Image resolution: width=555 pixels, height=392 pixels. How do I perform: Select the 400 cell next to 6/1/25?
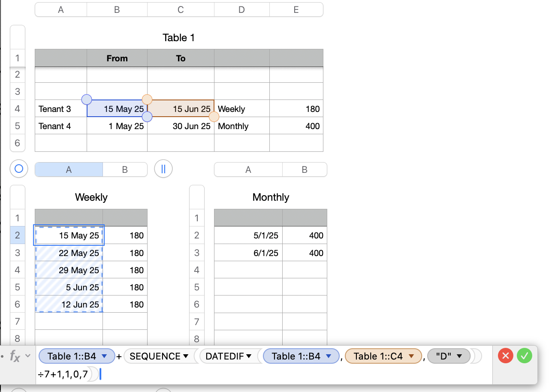coord(305,253)
